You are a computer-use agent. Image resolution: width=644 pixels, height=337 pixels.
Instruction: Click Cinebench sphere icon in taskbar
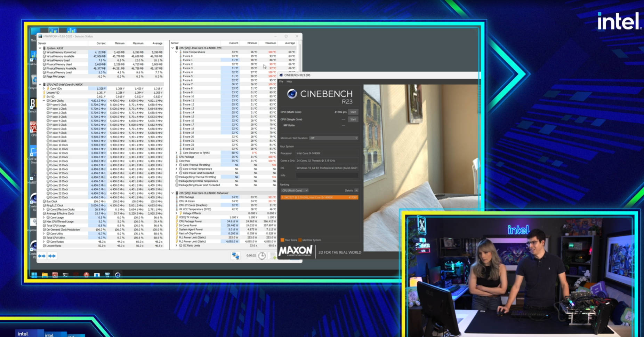pyautogui.click(x=118, y=275)
